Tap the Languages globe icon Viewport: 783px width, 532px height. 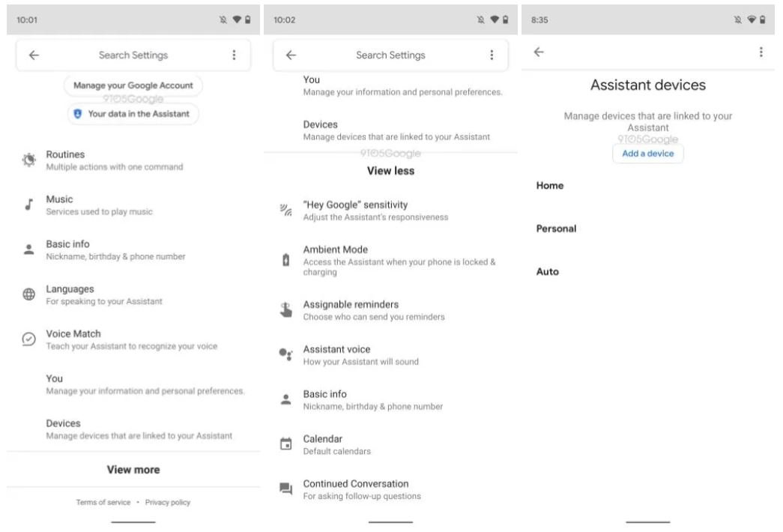click(29, 294)
